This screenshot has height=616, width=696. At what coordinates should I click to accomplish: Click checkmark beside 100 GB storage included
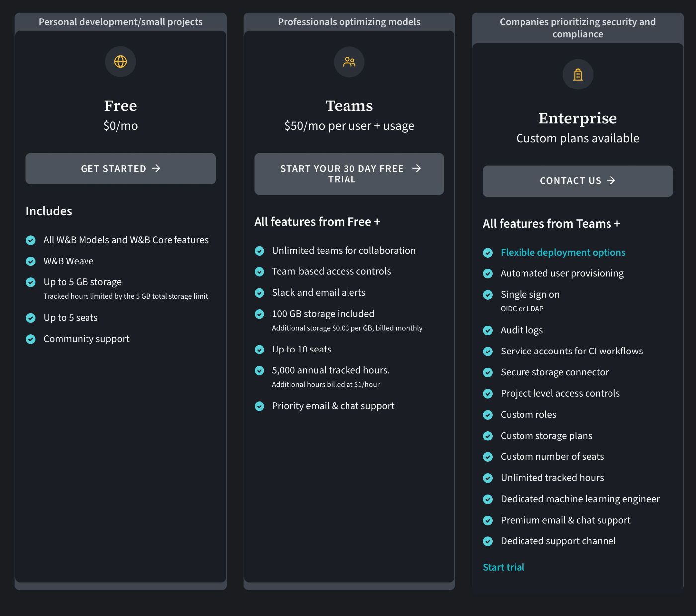260,314
